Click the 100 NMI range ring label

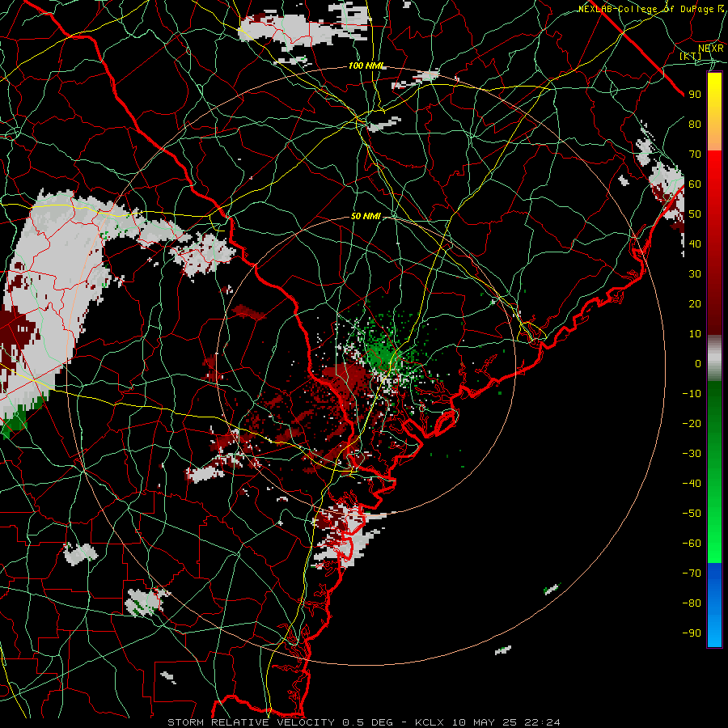(x=366, y=66)
